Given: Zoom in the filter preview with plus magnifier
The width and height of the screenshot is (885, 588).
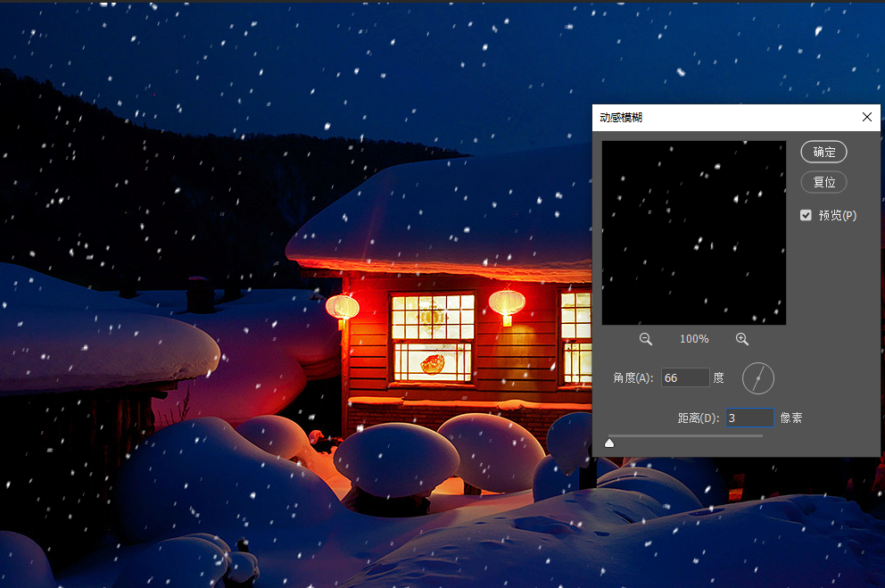Looking at the screenshot, I should coord(742,338).
